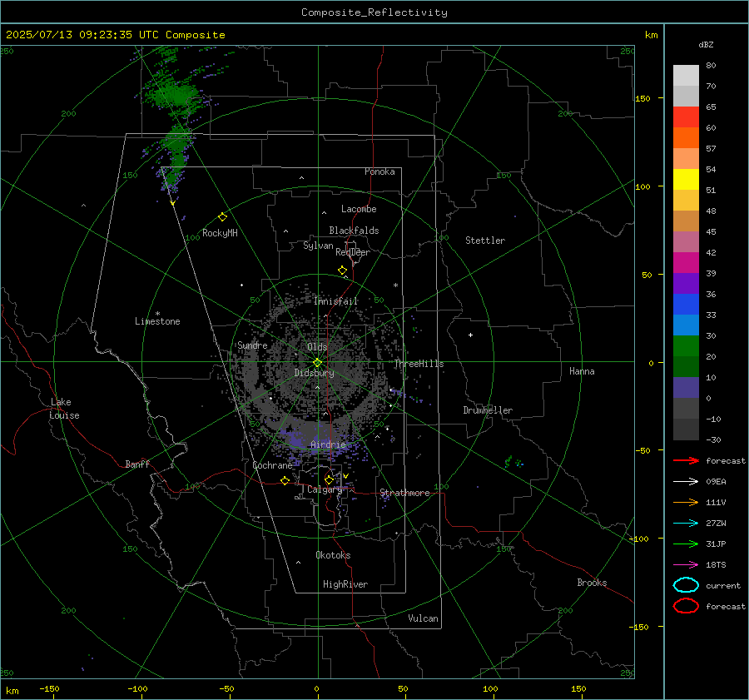Click the yellow diamond marker below Cochrane

tap(285, 481)
